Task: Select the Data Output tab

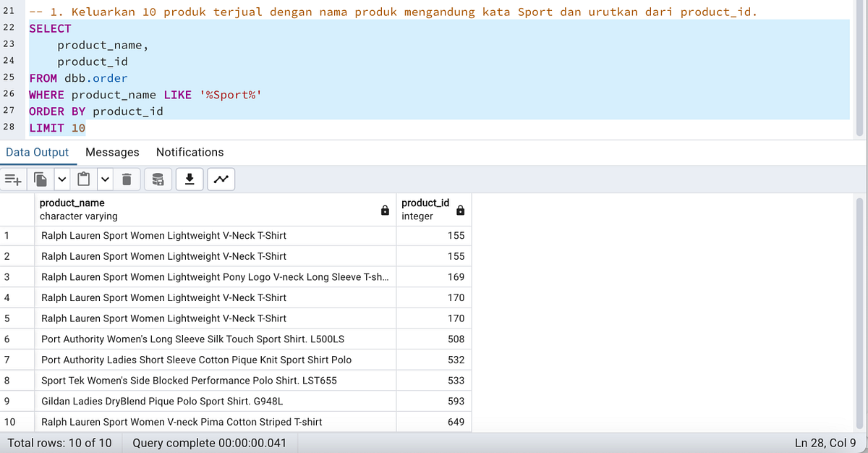Action: tap(38, 152)
